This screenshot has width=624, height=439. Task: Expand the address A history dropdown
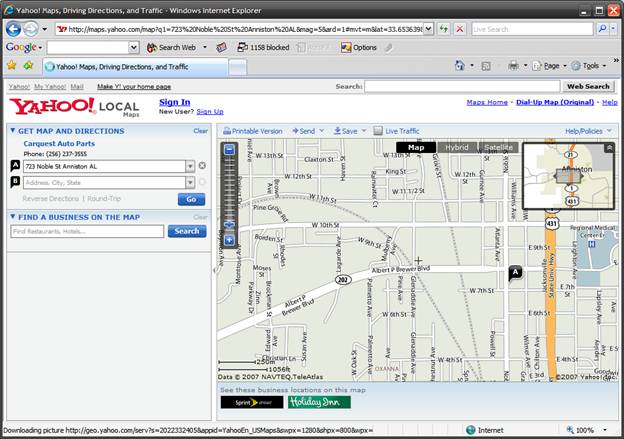[190, 166]
